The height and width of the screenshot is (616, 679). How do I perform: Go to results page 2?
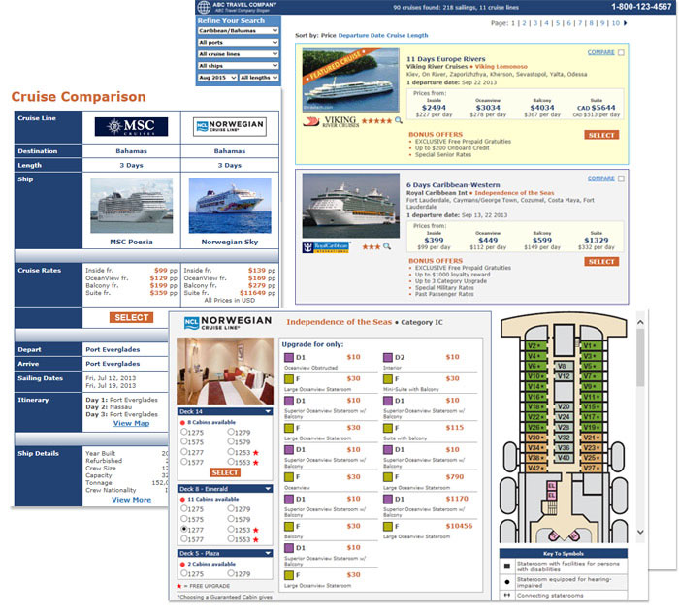pos(524,23)
